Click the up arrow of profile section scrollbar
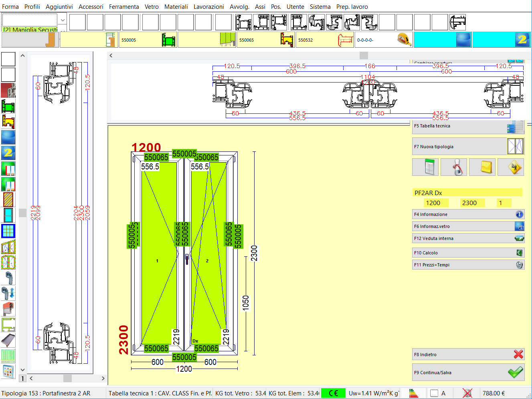 tap(22, 56)
